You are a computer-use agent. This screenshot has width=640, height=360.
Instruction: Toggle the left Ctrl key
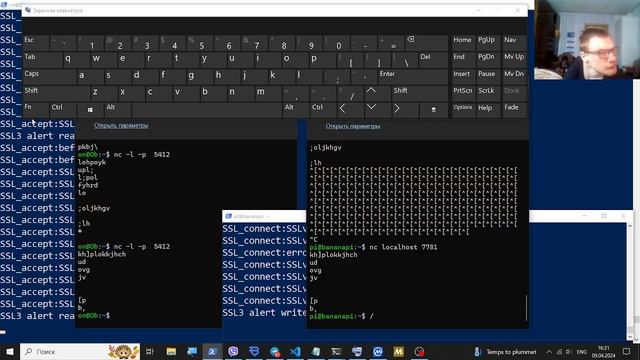[63, 110]
